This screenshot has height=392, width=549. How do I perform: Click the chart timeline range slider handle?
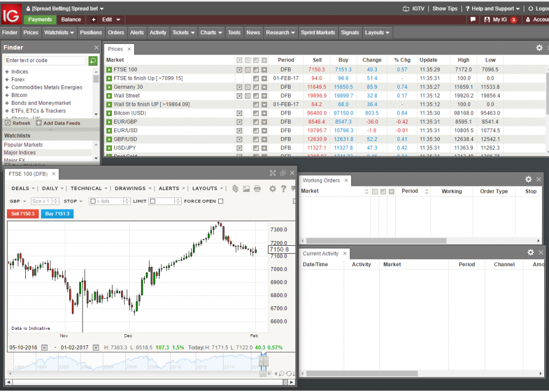pos(263,361)
